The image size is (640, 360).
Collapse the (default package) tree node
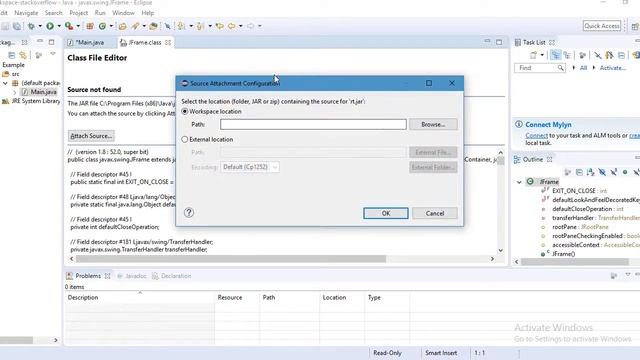click(5, 83)
